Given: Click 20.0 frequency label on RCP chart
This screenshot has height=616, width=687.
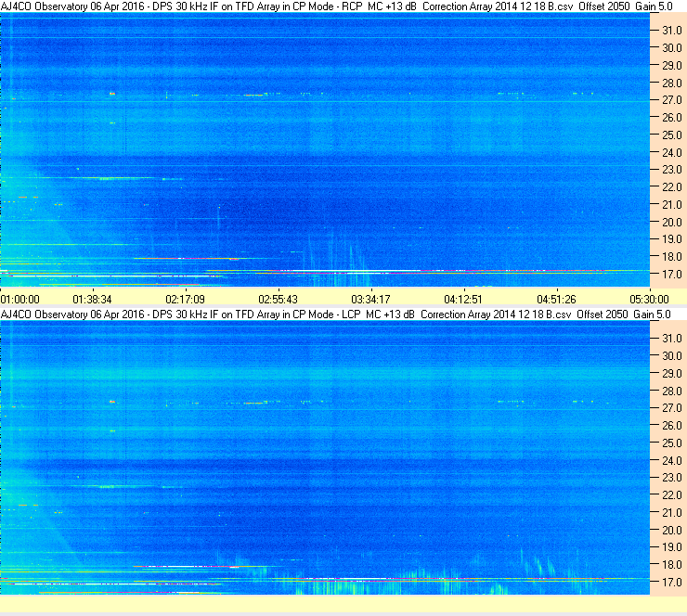Looking at the screenshot, I should coord(672,223).
